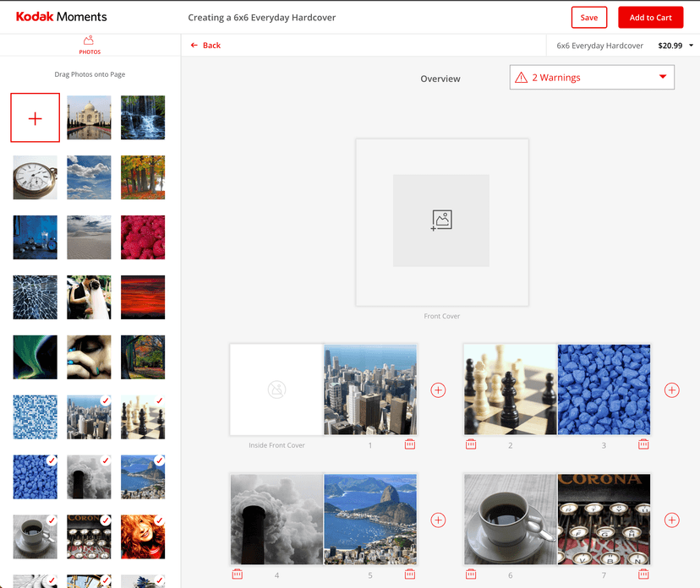The height and width of the screenshot is (588, 700).
Task: Click the trash icon under page 2
Action: click(471, 444)
